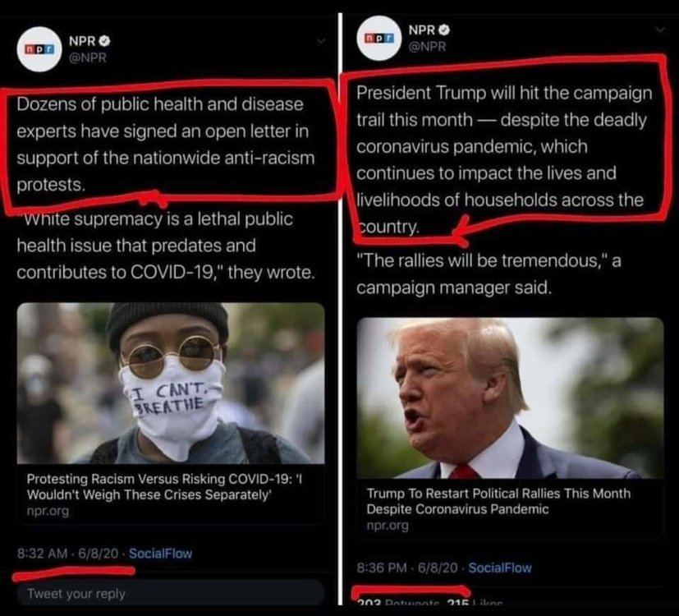This screenshot has width=679, height=616.
Task: Open SocialFlow link under left tweet
Action: click(x=160, y=554)
